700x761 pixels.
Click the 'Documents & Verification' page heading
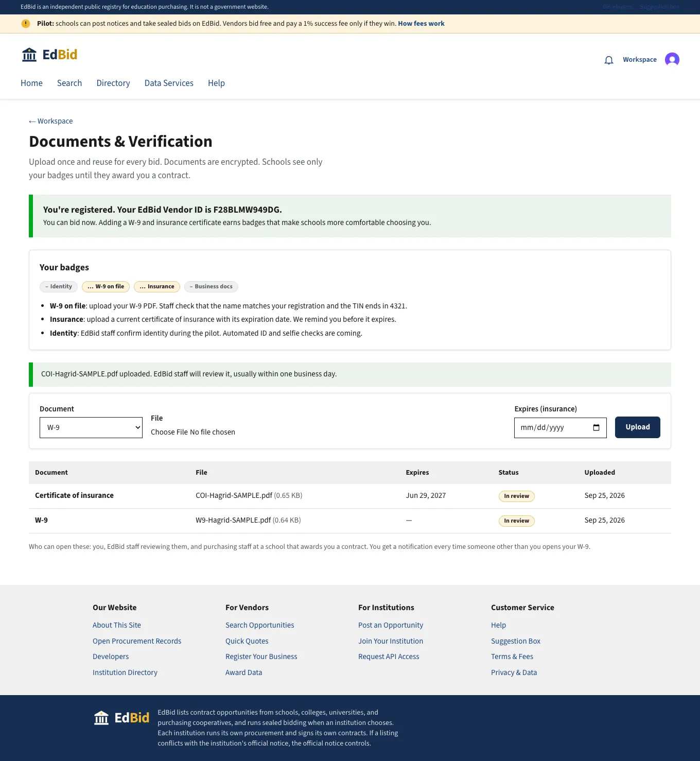(120, 142)
